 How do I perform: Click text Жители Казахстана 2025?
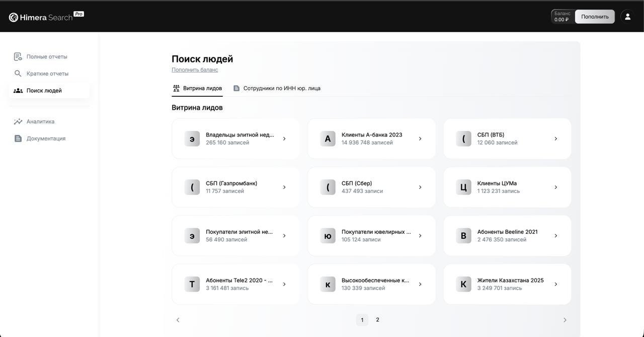tap(510, 280)
